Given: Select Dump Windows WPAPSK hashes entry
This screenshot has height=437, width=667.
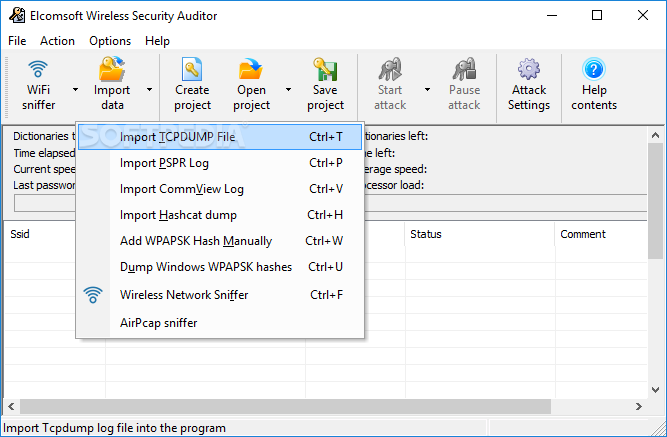Looking at the screenshot, I should tap(220, 267).
